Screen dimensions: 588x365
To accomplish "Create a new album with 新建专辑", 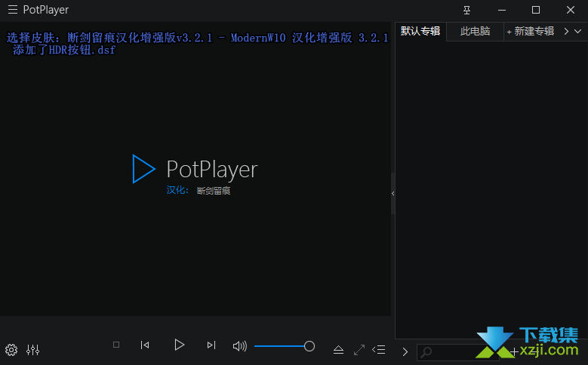I will tap(530, 32).
